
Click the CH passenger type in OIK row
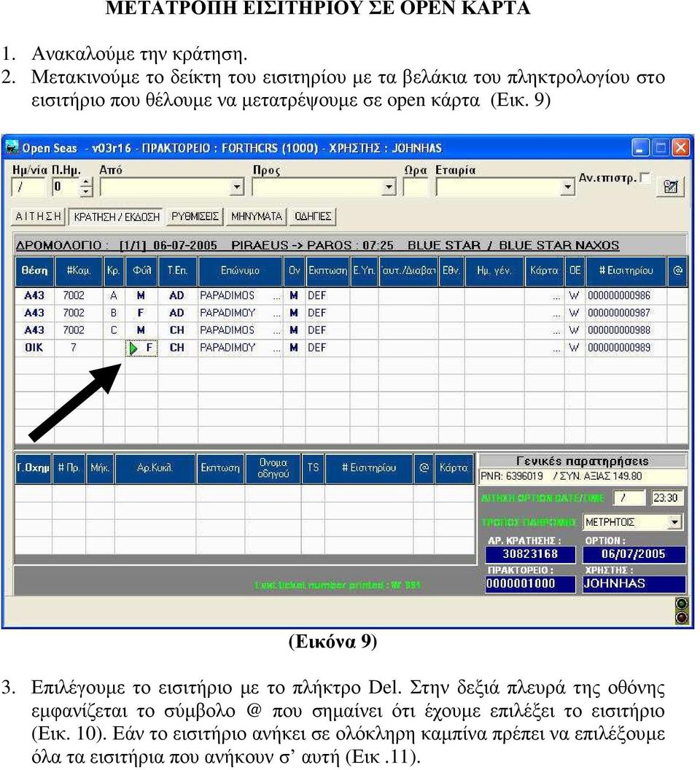pos(177,348)
